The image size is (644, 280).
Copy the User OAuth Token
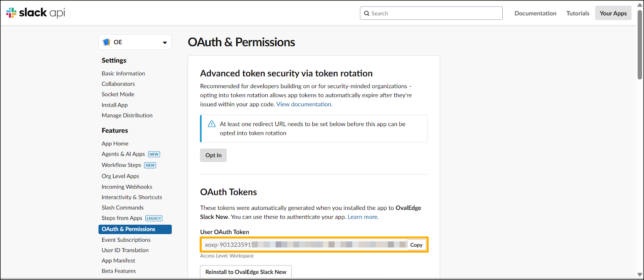click(x=416, y=245)
